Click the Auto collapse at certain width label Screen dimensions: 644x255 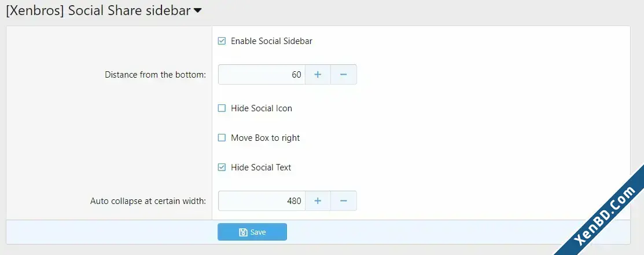[148, 201]
